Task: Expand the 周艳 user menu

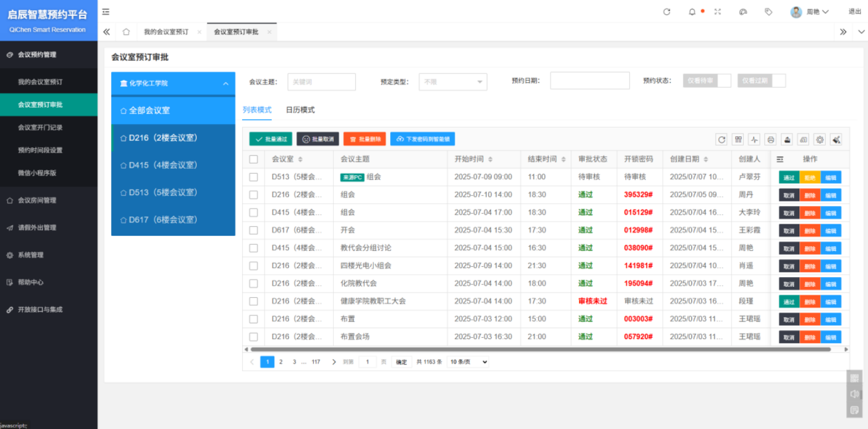Action: point(810,12)
